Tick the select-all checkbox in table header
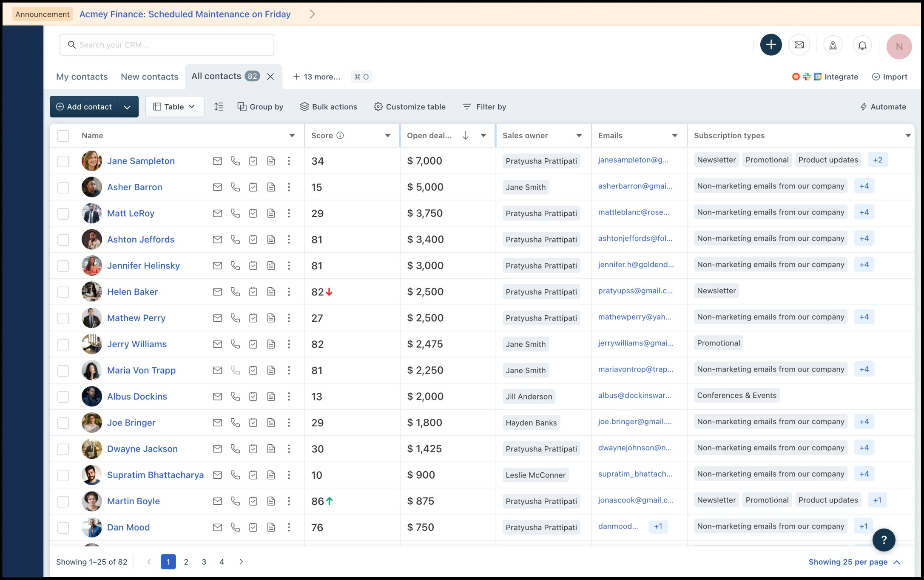 [63, 136]
